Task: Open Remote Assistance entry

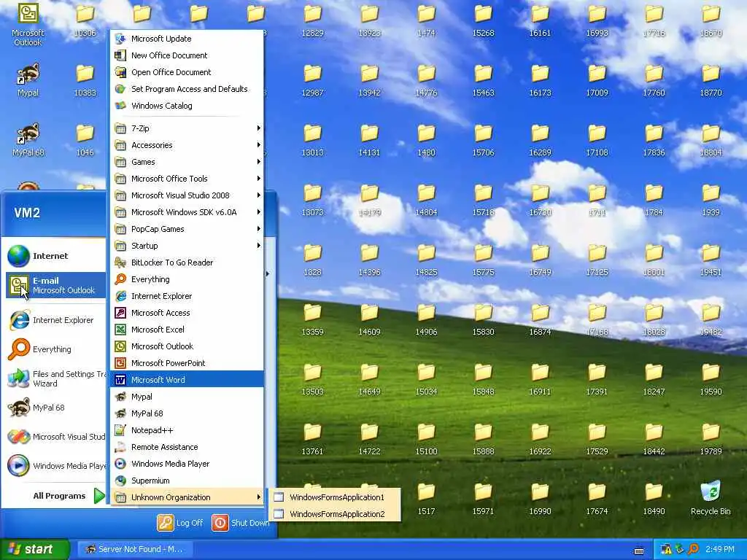Action: (x=187, y=447)
